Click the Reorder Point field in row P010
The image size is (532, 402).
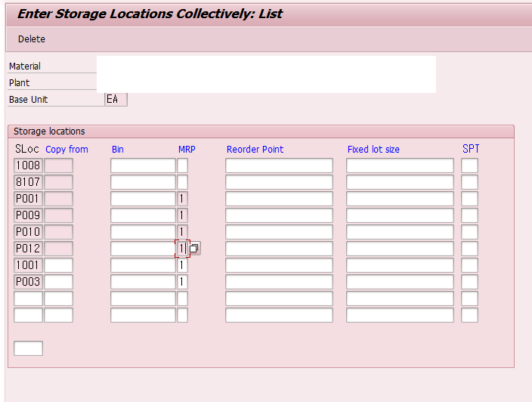tap(280, 232)
